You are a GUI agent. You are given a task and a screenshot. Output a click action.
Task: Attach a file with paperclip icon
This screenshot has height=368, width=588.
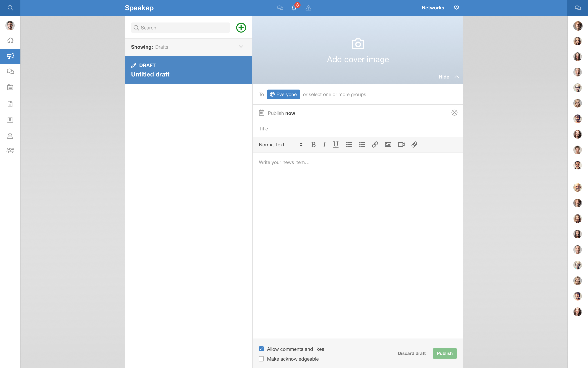coord(414,145)
